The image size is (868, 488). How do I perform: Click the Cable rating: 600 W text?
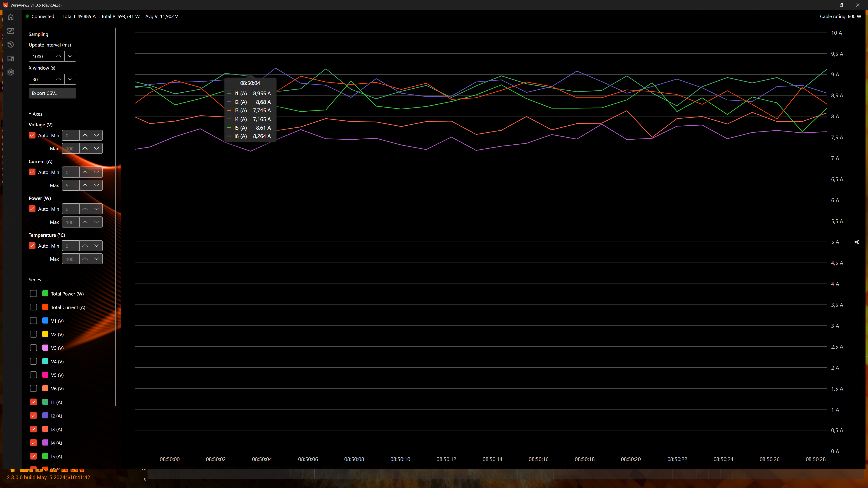[x=840, y=16]
